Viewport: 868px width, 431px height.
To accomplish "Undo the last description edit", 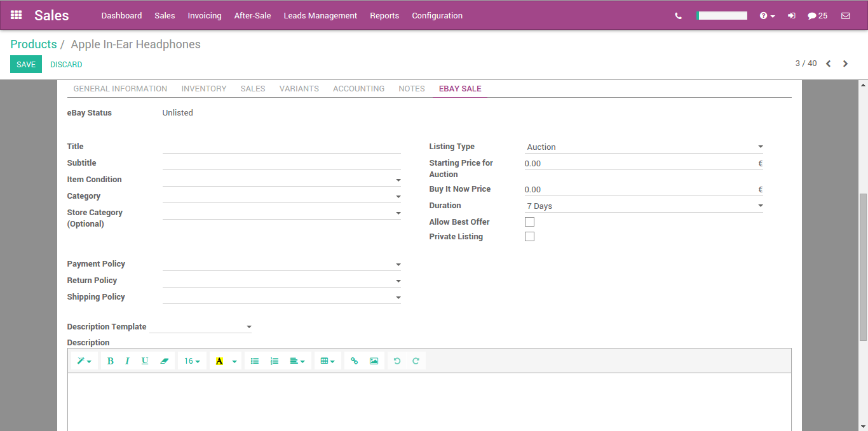I will tap(397, 360).
